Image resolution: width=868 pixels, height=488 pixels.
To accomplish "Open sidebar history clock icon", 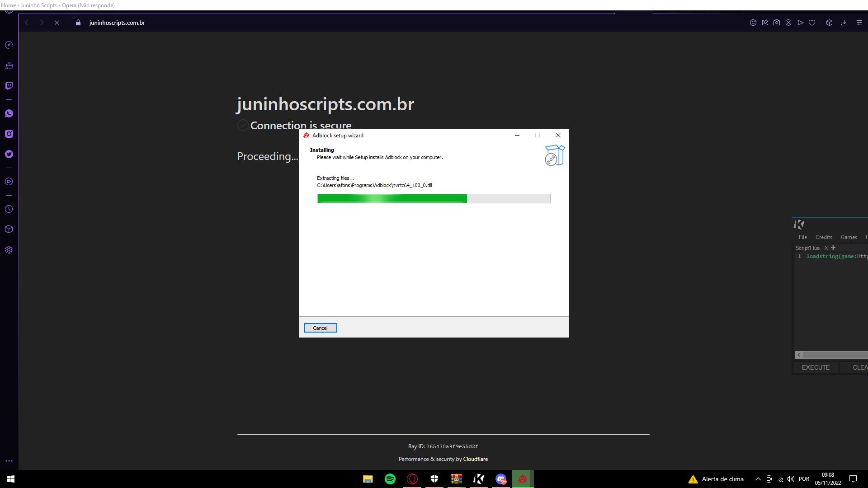I will [9, 209].
